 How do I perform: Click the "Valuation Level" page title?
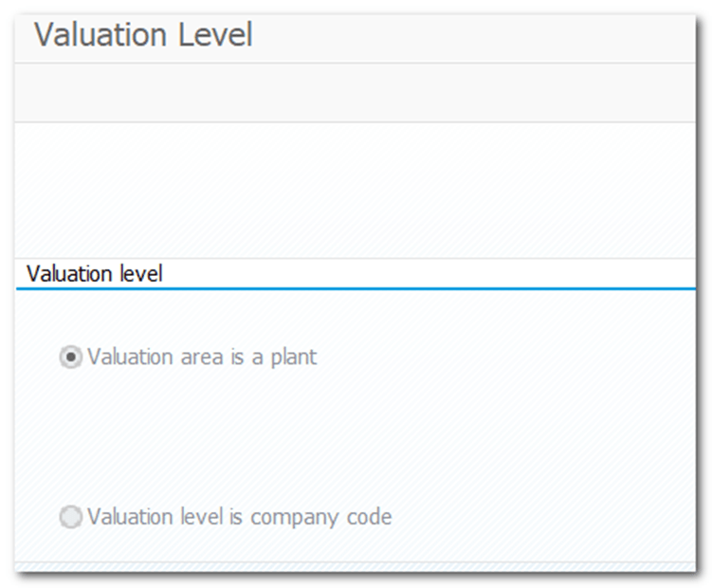143,36
